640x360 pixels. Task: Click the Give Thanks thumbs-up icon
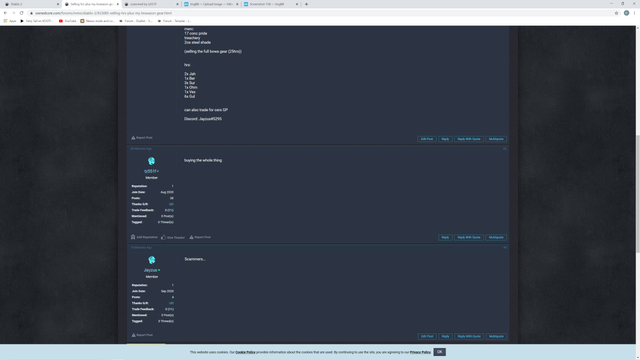pyautogui.click(x=163, y=237)
